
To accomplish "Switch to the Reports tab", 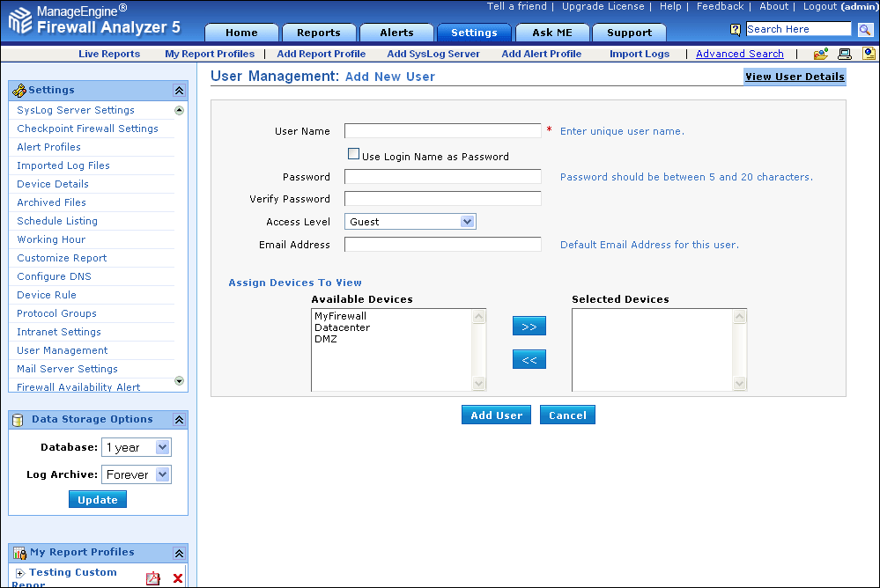I will click(319, 33).
